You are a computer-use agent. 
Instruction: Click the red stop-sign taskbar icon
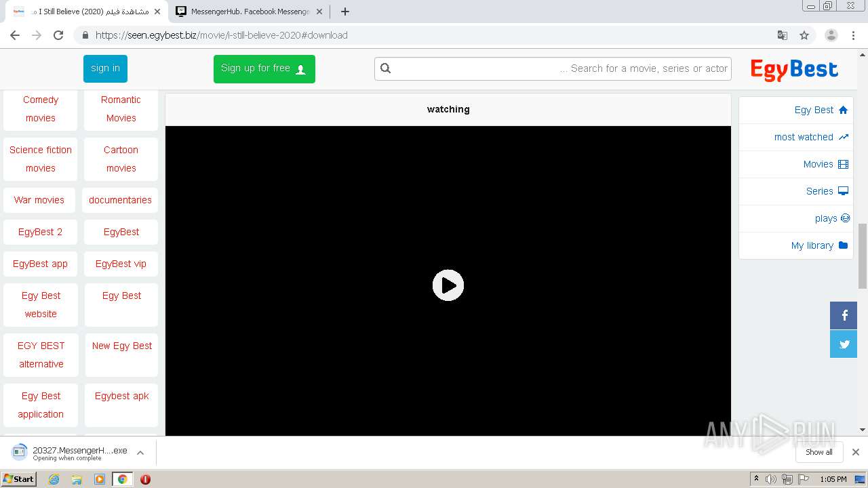[x=145, y=479]
